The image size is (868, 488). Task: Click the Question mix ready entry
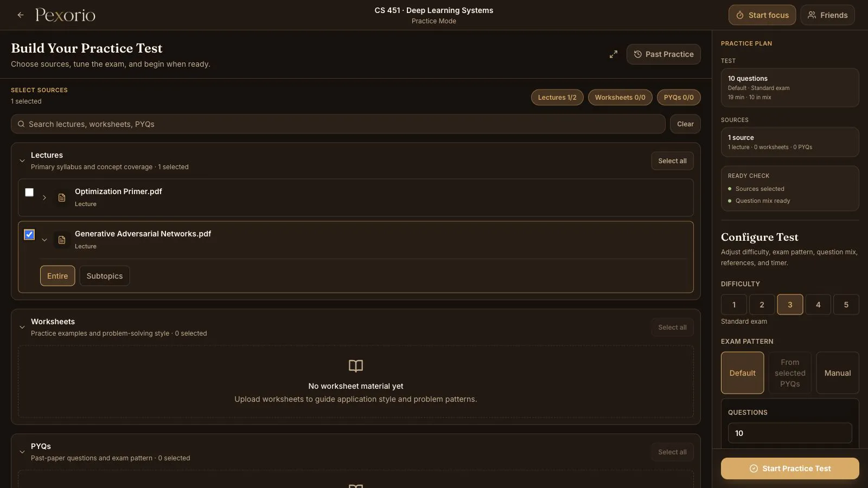click(x=762, y=201)
